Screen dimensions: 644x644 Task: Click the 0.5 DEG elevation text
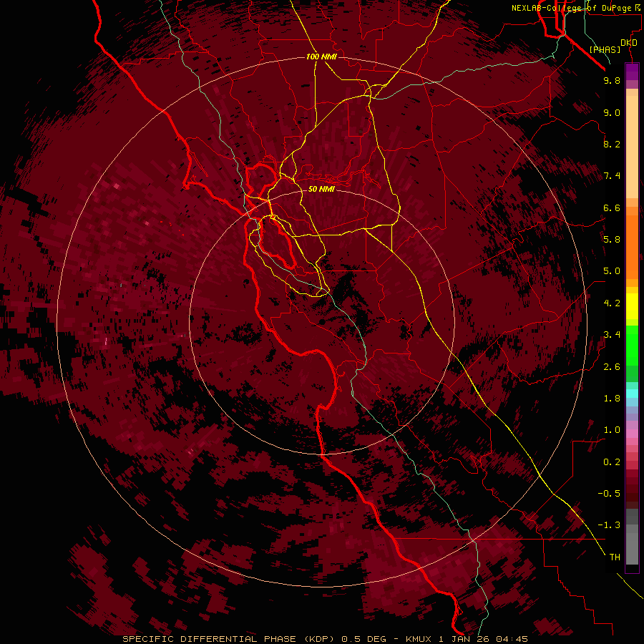click(x=364, y=639)
